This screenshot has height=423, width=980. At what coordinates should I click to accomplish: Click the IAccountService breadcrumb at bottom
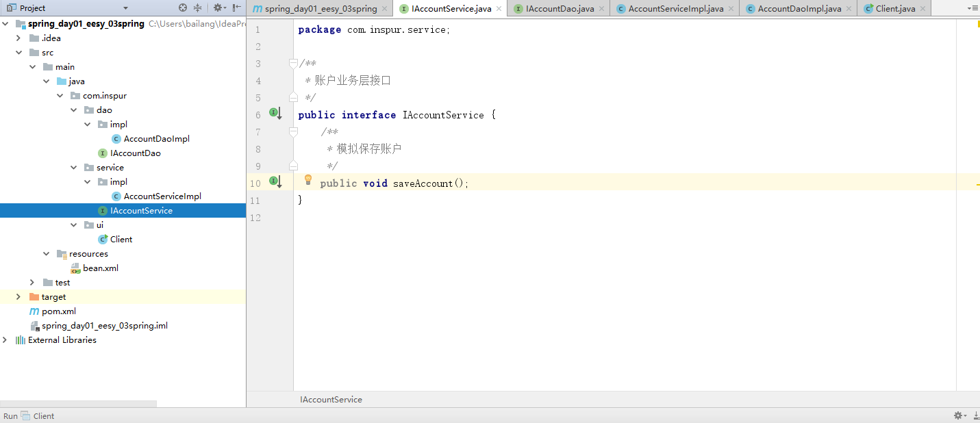point(331,399)
